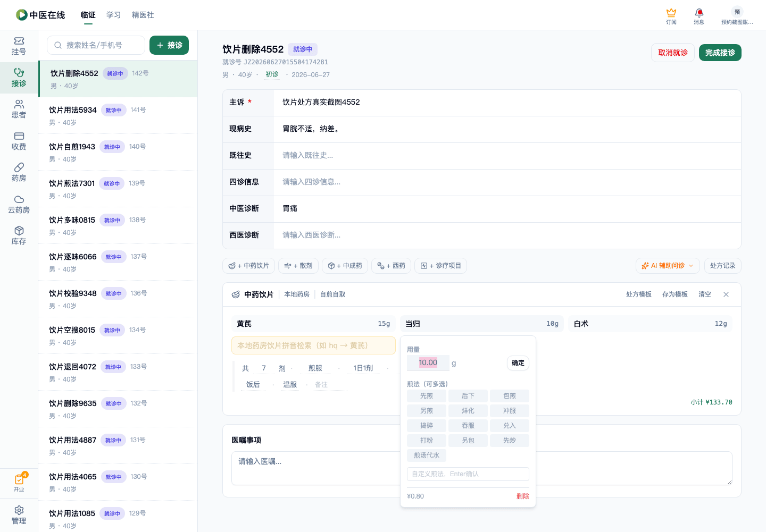Select herb chip 黄芪 15g
The image size is (766, 532).
pyautogui.click(x=313, y=324)
